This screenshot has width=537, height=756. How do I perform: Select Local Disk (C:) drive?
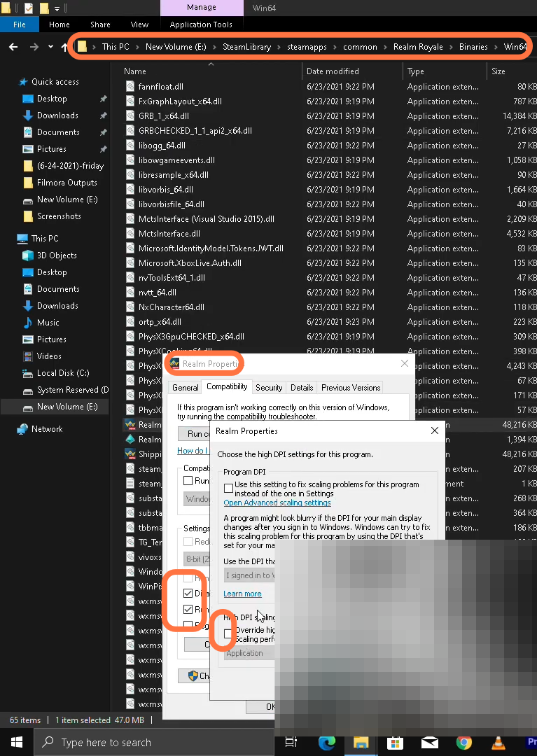[63, 373]
